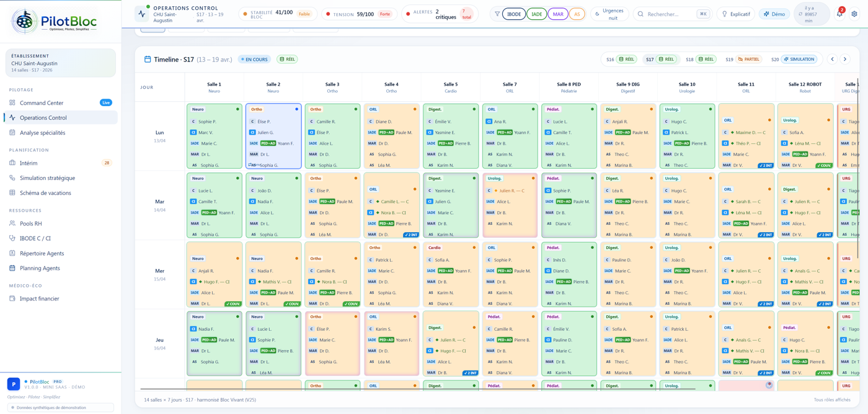Select week tab S18 RÉEL
Image resolution: width=868 pixels, height=414 pixels.
701,60
